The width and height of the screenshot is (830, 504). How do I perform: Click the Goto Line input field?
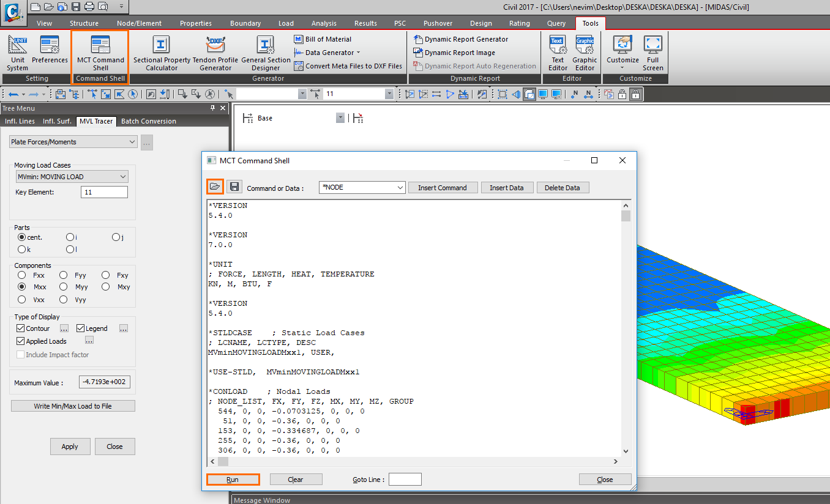tap(405, 480)
